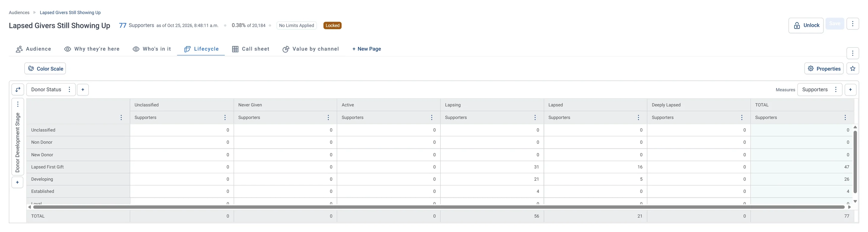Open Deeply Lapsed column Supporters menu
This screenshot has height=232, width=868.
point(742,118)
